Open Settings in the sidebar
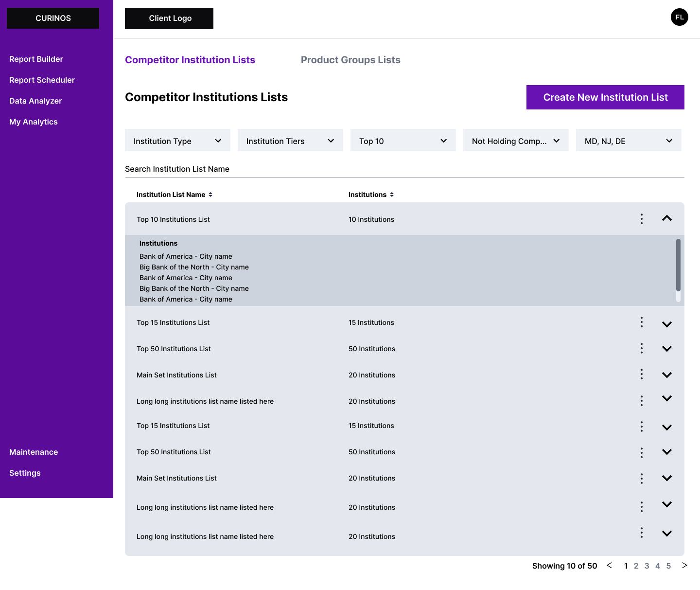 click(x=25, y=473)
